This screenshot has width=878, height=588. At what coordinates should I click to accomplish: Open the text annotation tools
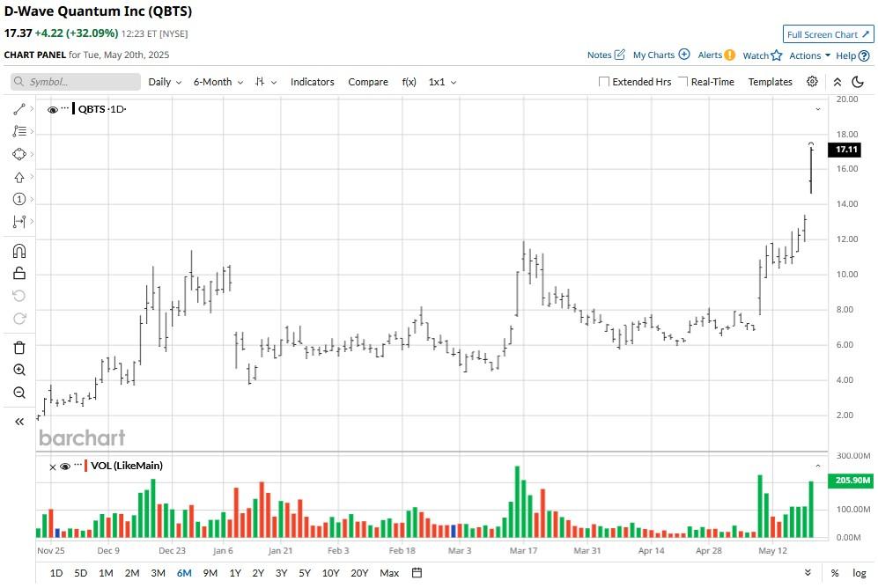tap(19, 131)
